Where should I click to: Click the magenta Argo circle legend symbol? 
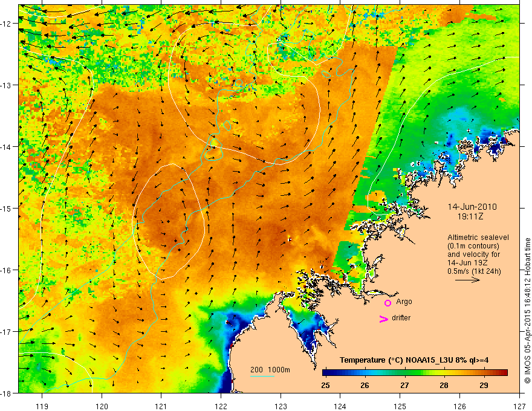click(388, 303)
